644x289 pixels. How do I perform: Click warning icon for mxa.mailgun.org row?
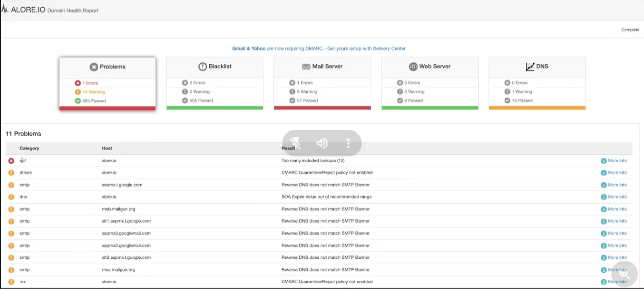point(11,270)
